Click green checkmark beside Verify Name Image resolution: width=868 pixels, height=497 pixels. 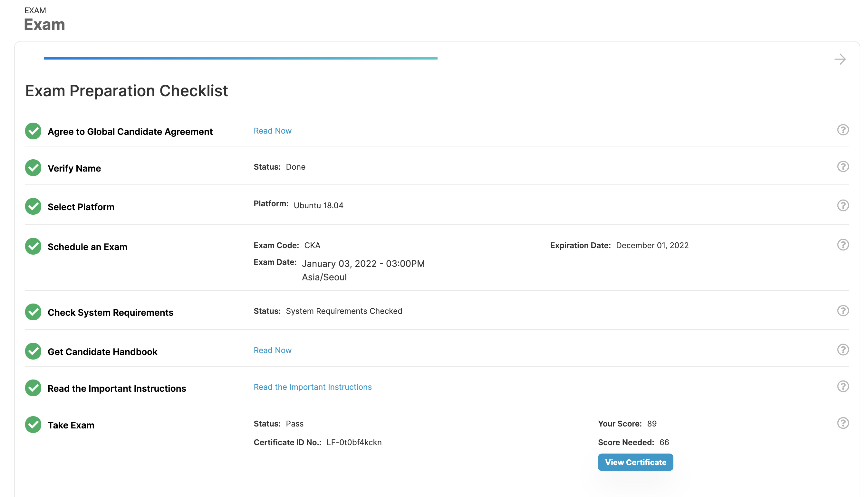click(x=33, y=168)
